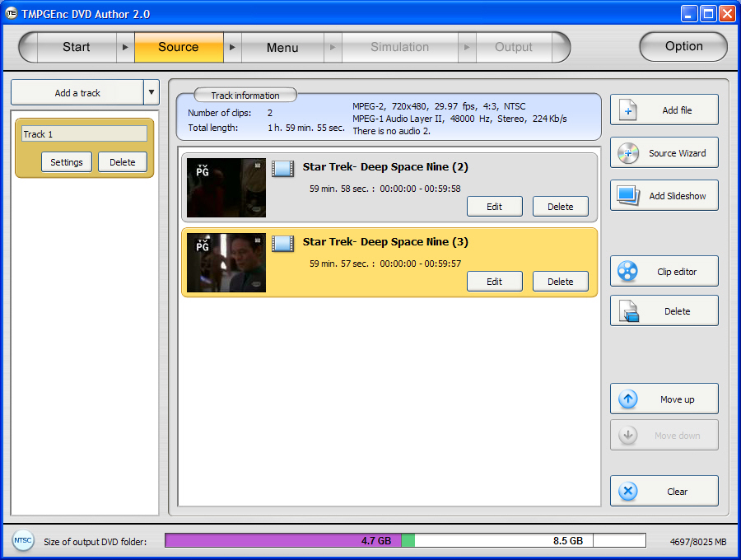Click the Add Slideshow pictures icon

coord(628,196)
